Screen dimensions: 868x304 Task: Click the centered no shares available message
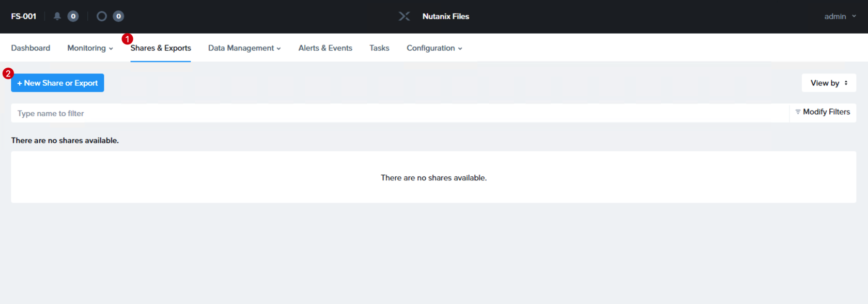pyautogui.click(x=433, y=178)
